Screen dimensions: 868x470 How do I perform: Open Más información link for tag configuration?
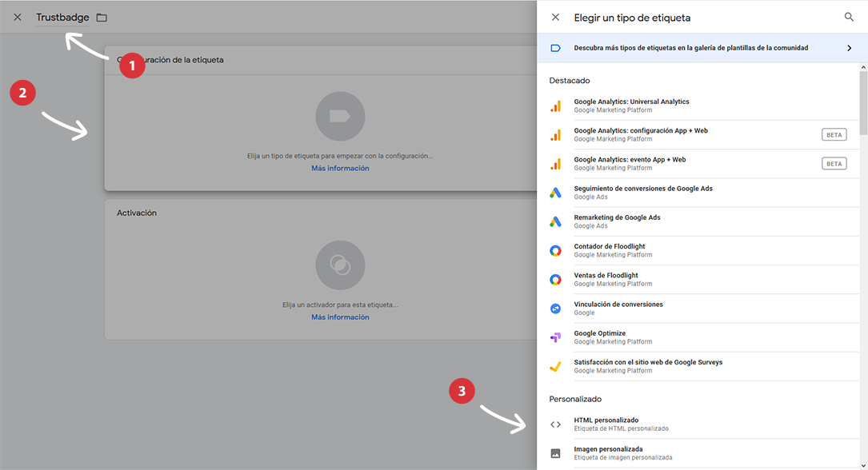[340, 168]
